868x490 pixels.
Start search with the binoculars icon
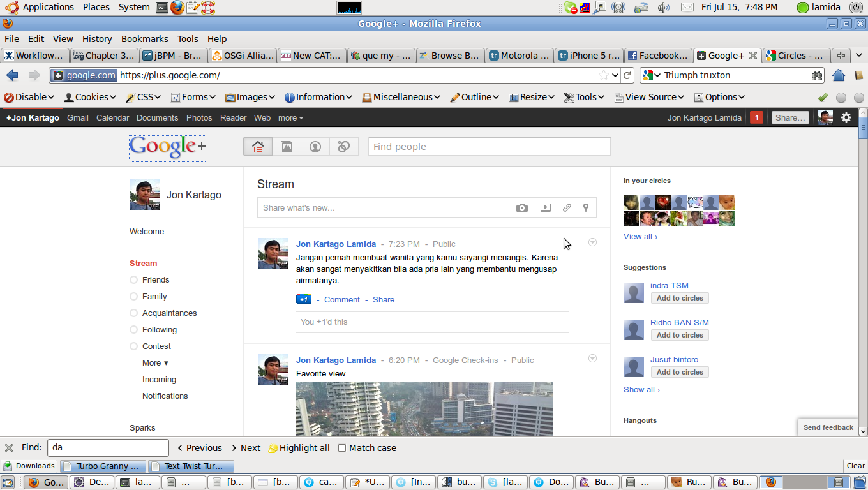tap(817, 75)
